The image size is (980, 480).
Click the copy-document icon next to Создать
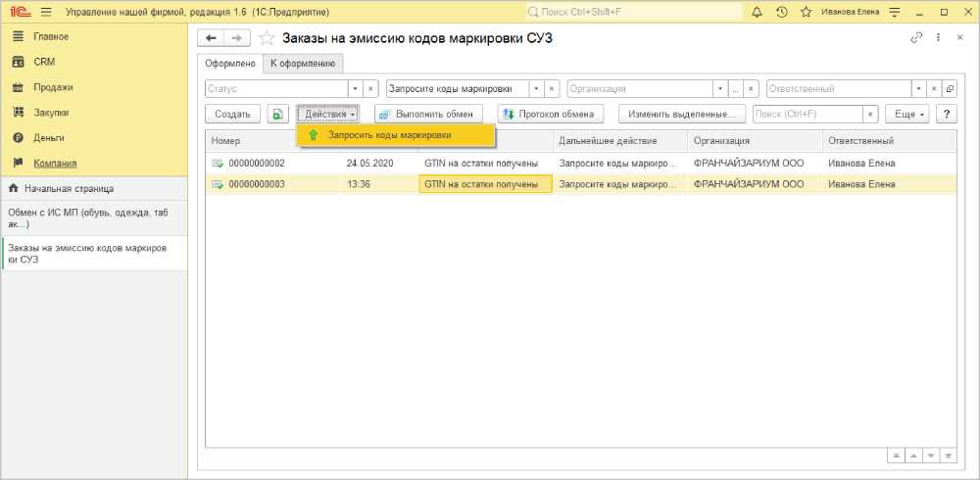click(x=278, y=114)
